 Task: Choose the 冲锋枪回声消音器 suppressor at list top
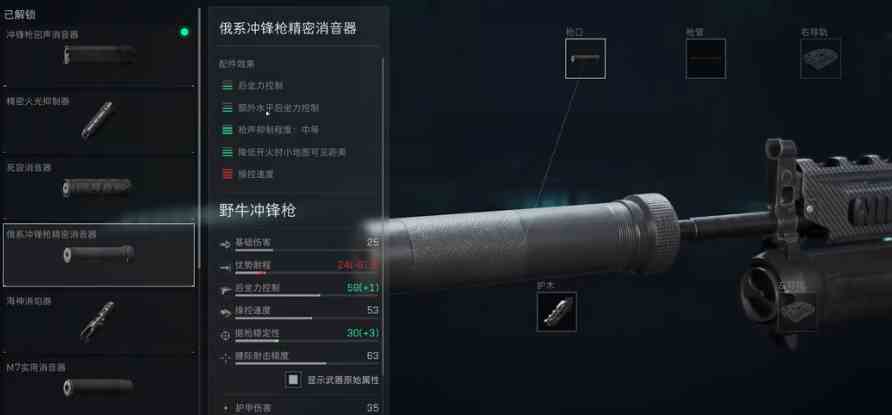tap(98, 54)
